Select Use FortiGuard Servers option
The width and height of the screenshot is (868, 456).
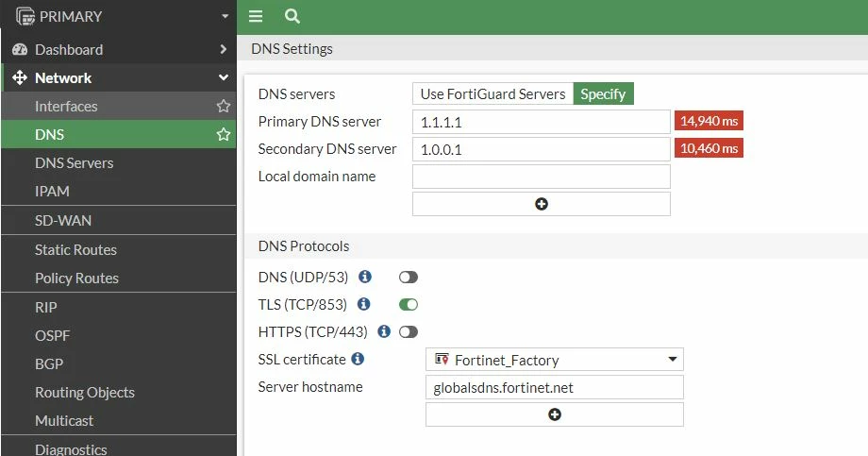click(492, 93)
